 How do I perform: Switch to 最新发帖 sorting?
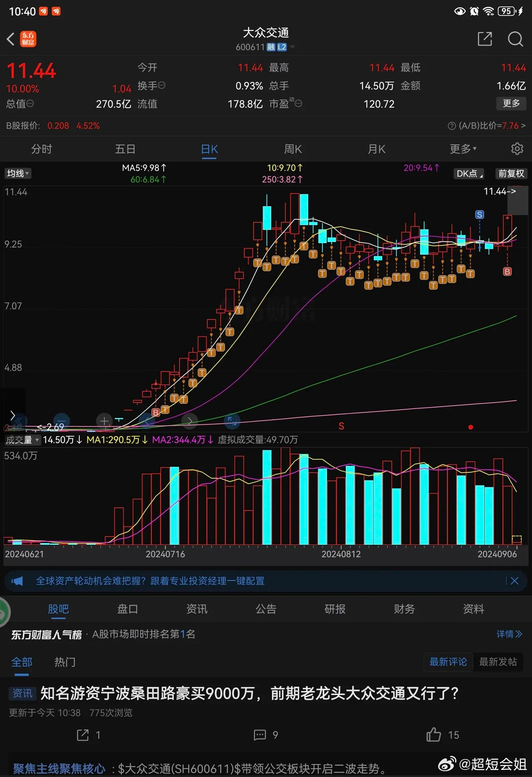pyautogui.click(x=498, y=661)
